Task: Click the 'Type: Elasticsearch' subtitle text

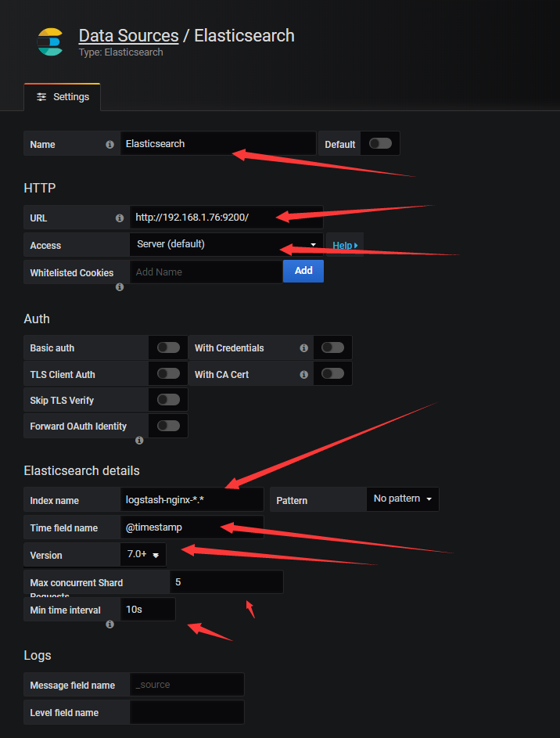Action: 121,52
